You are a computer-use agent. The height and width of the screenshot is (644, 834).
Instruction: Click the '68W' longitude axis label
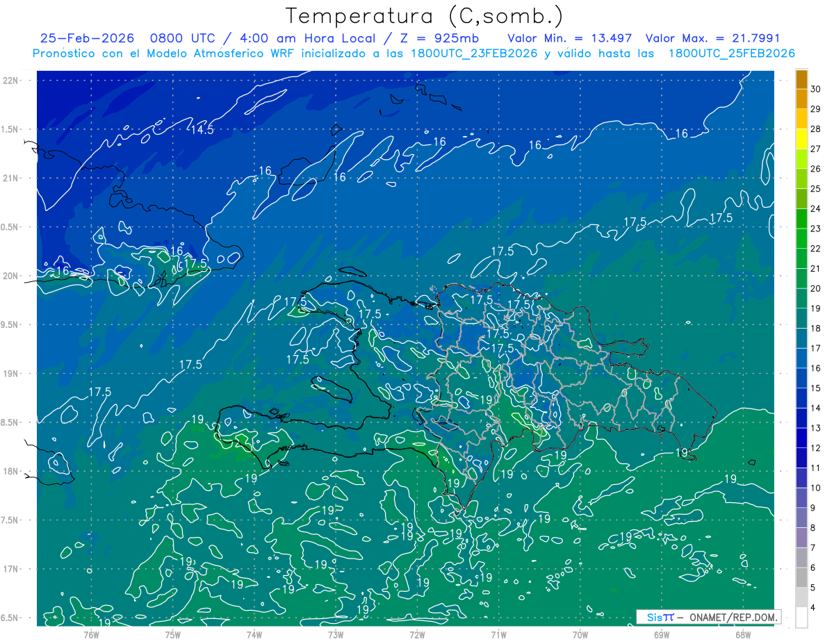click(x=742, y=634)
